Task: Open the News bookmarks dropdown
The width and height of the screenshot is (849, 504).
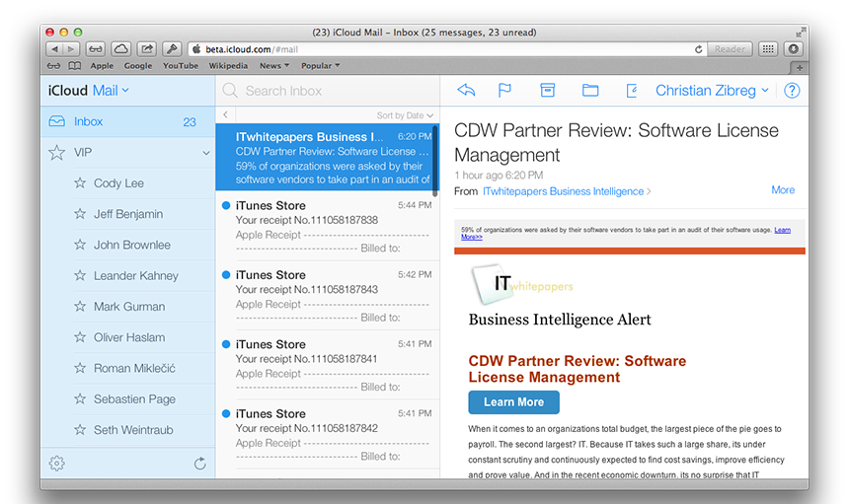Action: point(274,65)
